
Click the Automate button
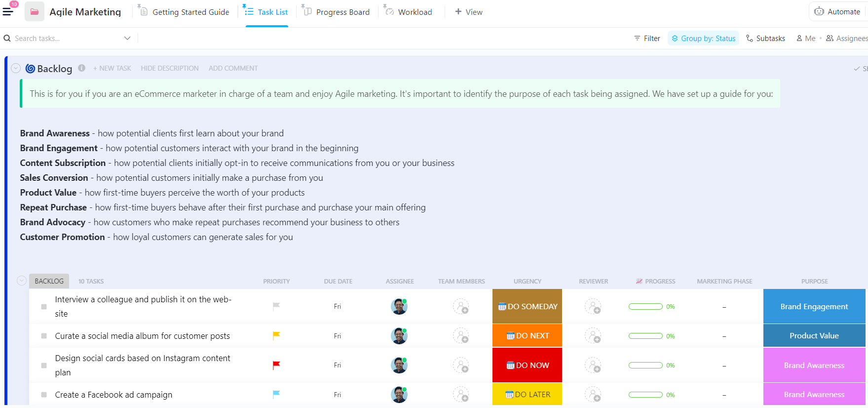(837, 11)
